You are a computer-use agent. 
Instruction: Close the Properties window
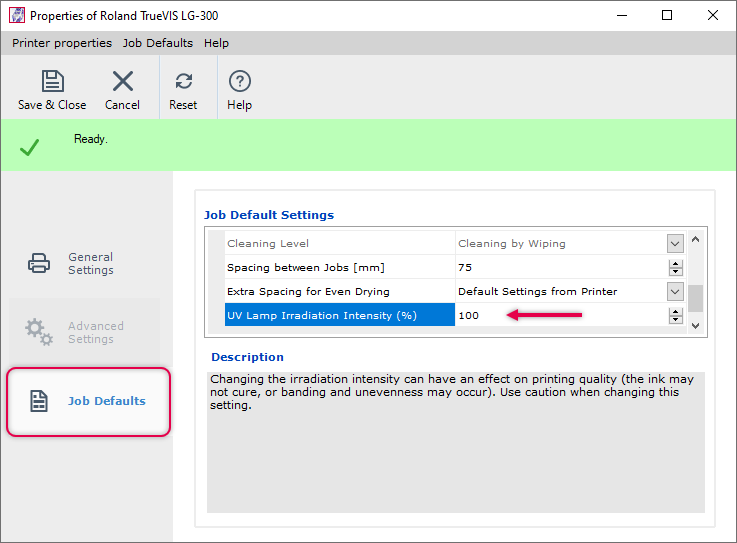coord(713,15)
